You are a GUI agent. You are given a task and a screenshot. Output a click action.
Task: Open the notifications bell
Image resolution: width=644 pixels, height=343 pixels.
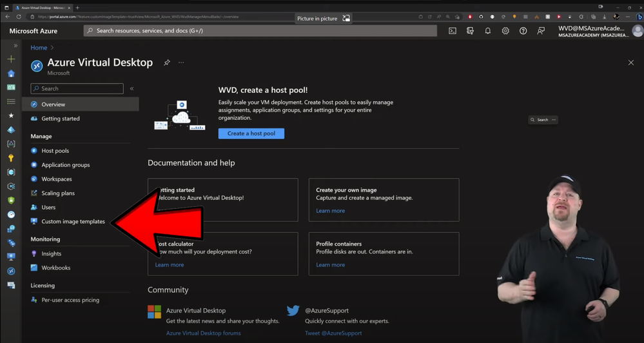coord(487,31)
